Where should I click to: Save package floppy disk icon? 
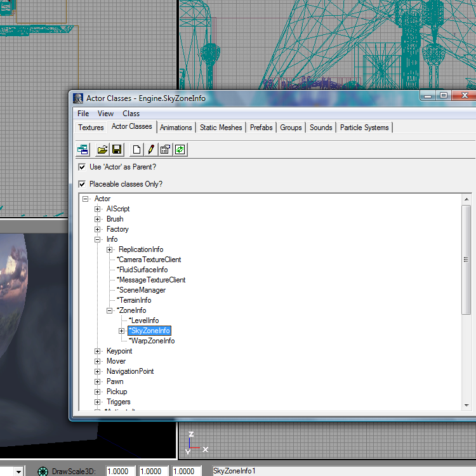tap(117, 150)
